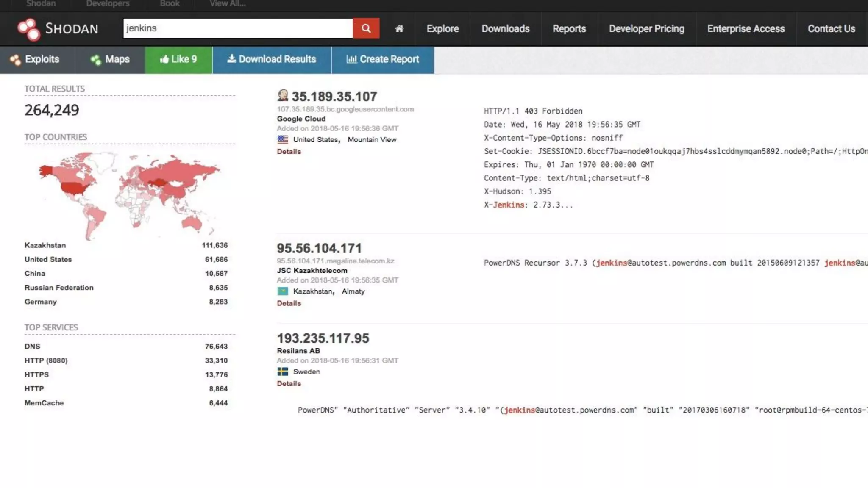Click the red search magnifier button

tap(366, 28)
